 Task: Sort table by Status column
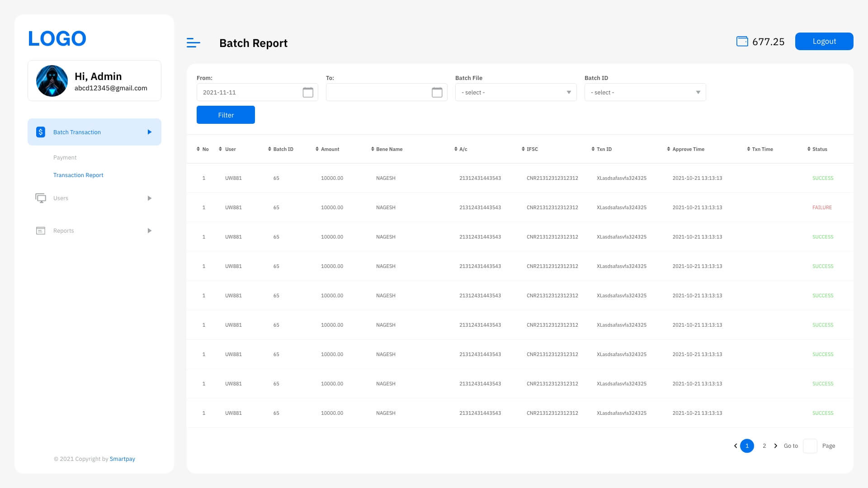click(817, 149)
